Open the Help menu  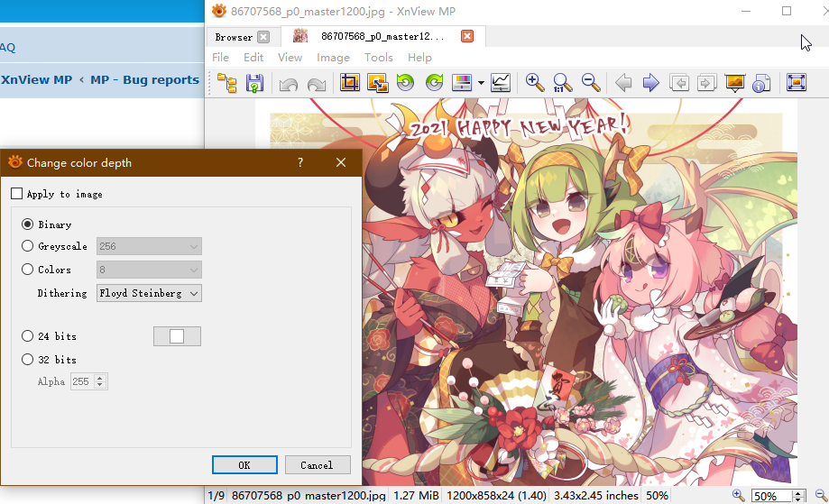pos(419,58)
